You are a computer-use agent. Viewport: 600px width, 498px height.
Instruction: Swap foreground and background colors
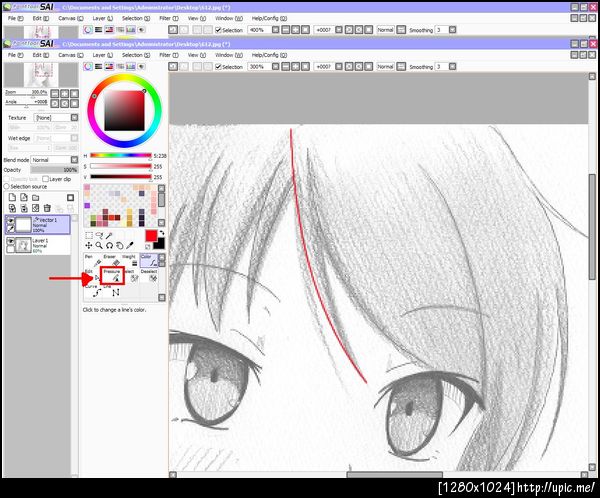(x=162, y=233)
